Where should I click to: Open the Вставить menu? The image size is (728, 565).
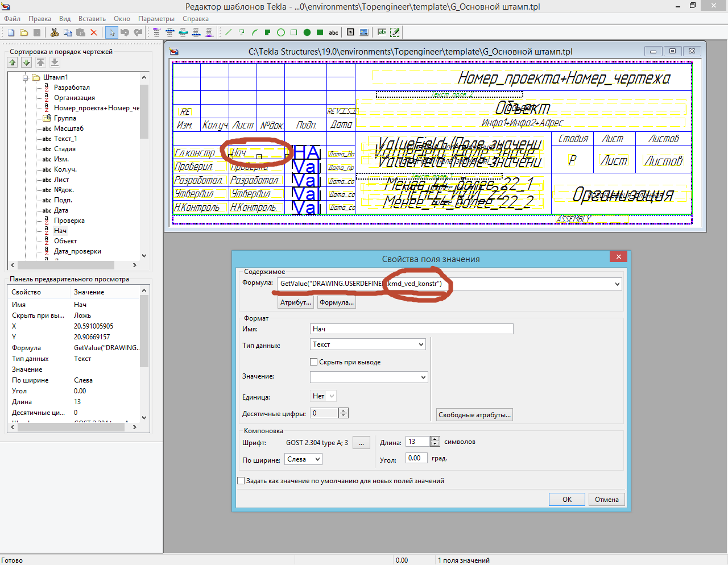tap(92, 19)
